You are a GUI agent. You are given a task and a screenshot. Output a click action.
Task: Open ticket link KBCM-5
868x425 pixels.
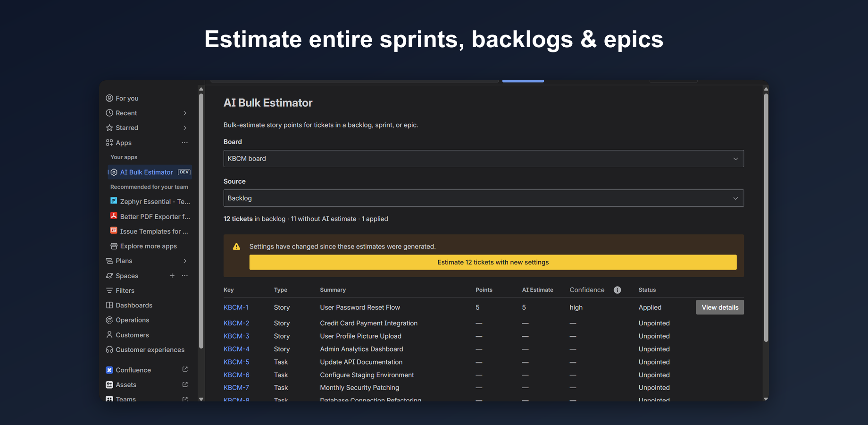point(236,362)
